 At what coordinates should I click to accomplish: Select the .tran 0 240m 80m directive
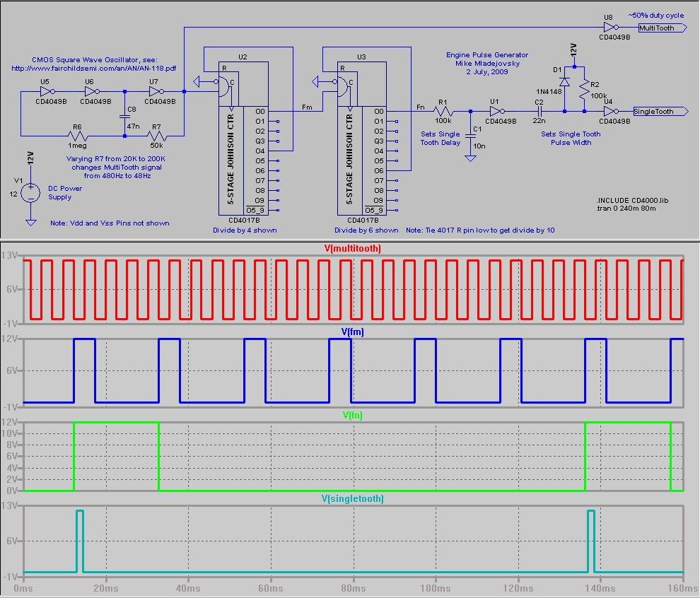click(626, 208)
